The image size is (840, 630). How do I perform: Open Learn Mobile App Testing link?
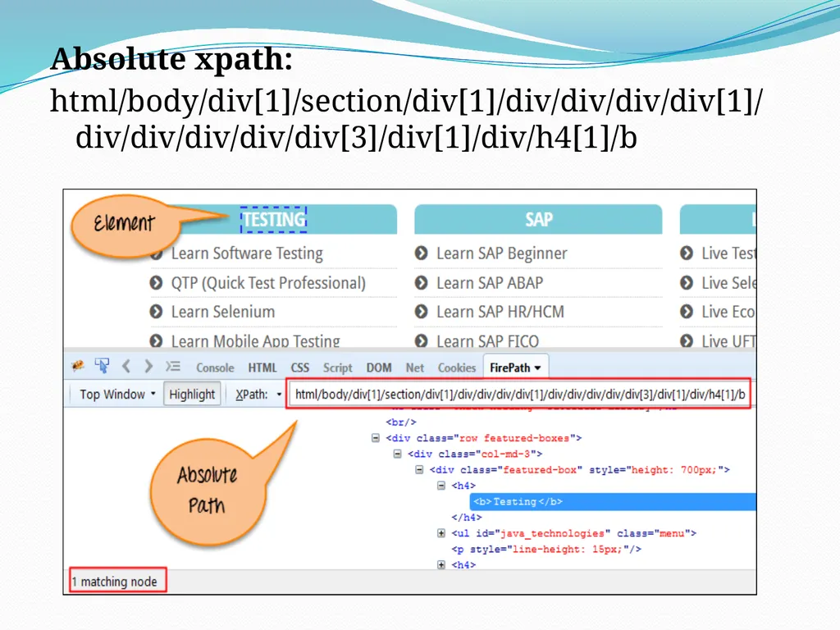256,340
